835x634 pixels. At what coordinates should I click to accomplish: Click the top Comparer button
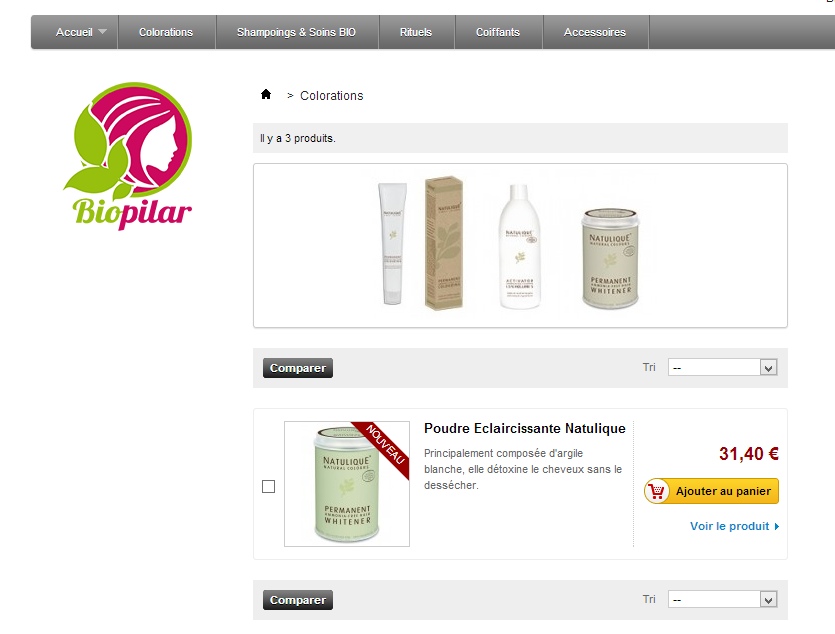(298, 368)
